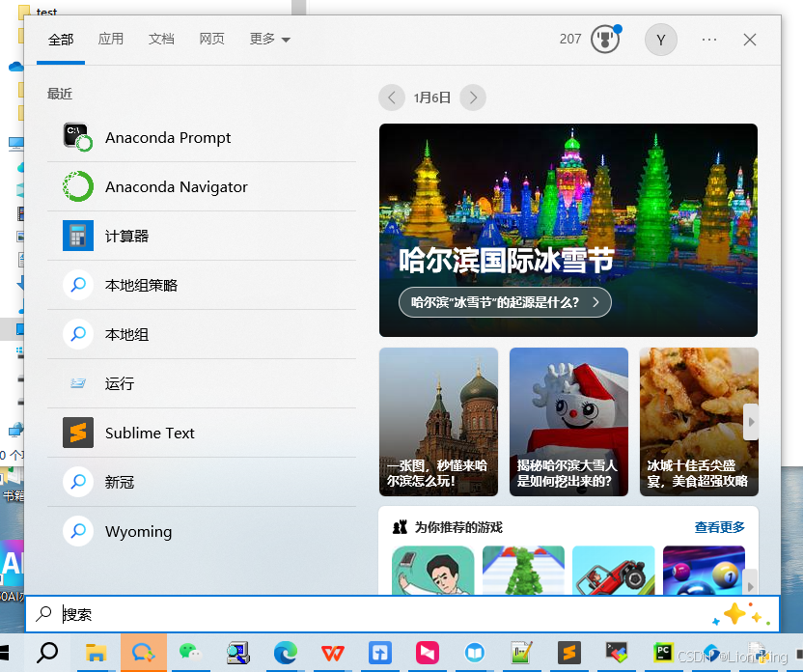Expand the 更多 dropdown filter
Image resolution: width=803 pixels, height=672 pixels.
coord(269,40)
